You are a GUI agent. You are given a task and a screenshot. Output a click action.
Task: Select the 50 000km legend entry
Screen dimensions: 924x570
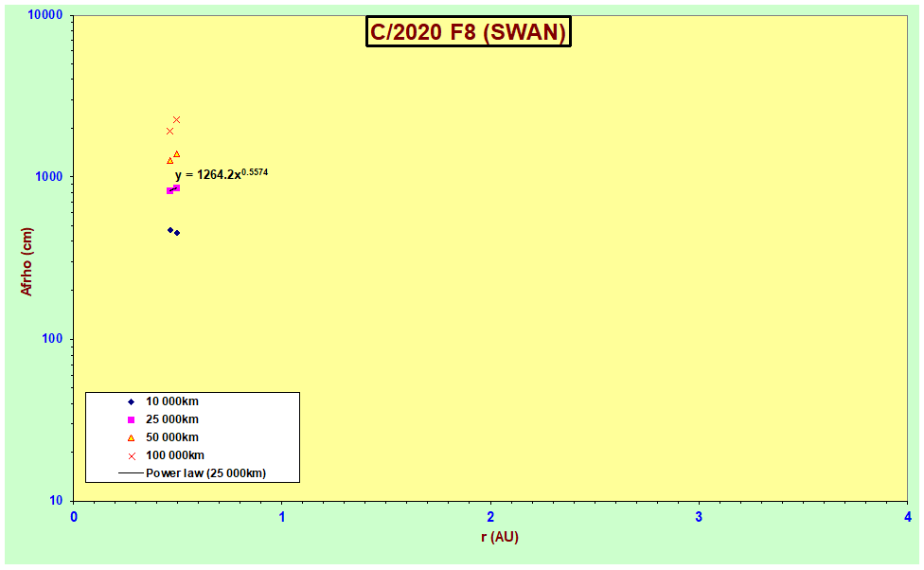tap(172, 437)
